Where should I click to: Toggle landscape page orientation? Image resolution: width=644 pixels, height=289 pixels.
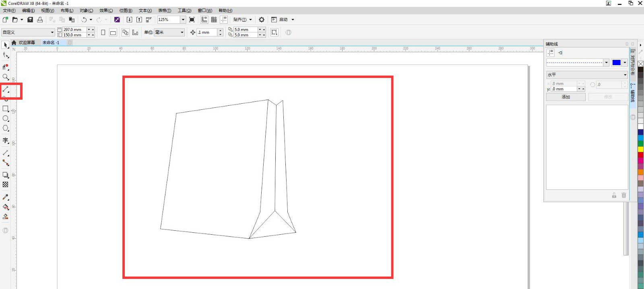coord(113,33)
